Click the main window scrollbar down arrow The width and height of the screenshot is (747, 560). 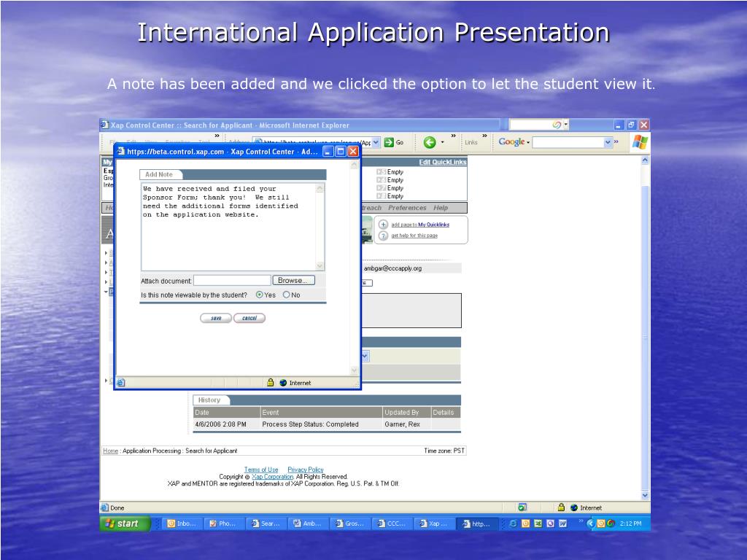(645, 495)
